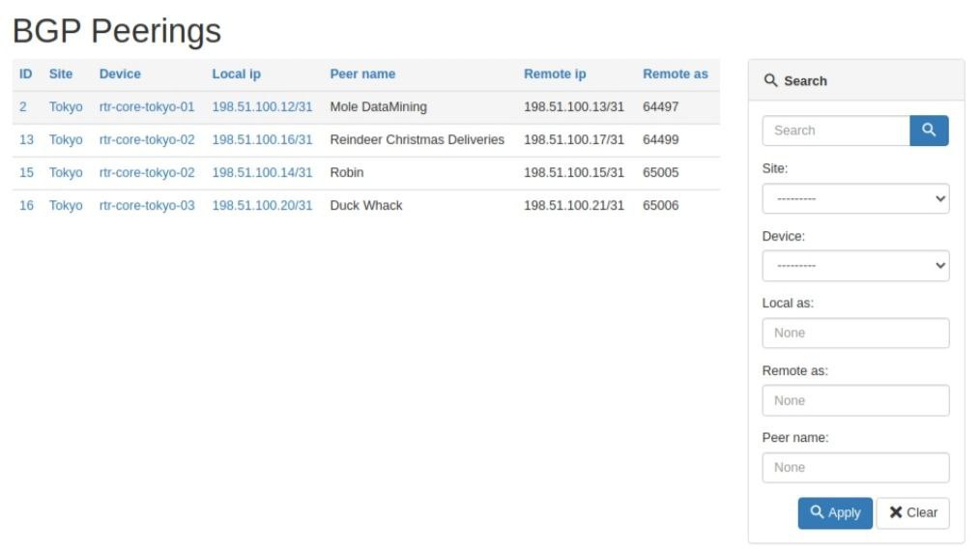
Task: Open local IP 198.51.100.14/31
Action: tap(262, 172)
